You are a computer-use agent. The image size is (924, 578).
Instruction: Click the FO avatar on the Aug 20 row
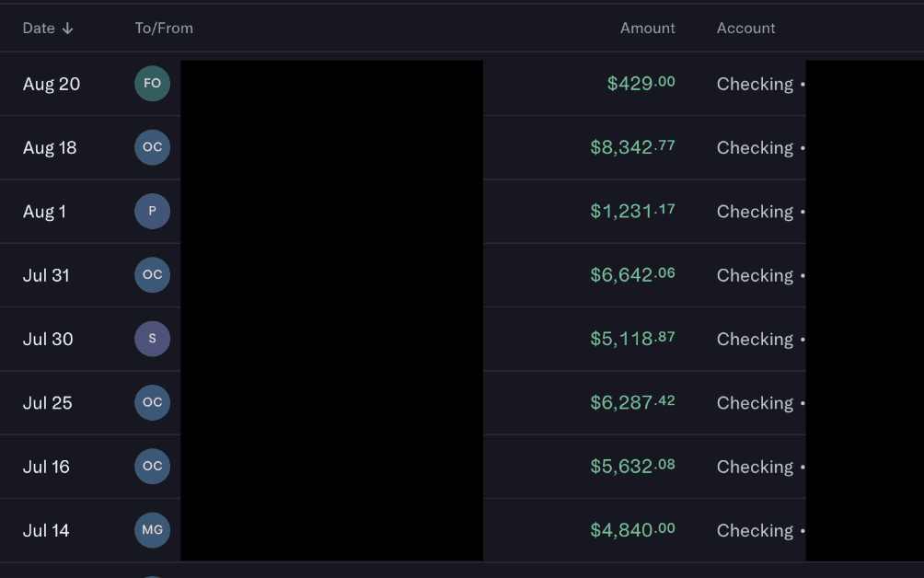coord(153,84)
